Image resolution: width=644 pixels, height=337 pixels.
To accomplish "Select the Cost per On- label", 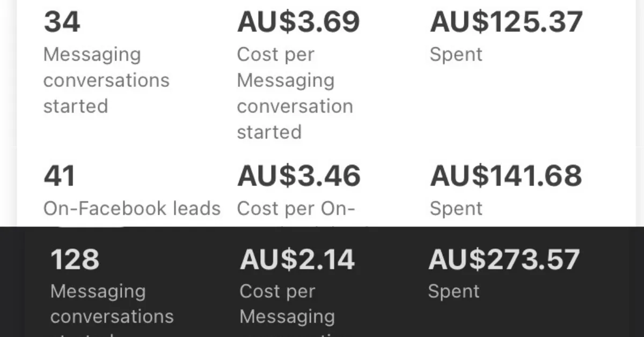I will pyautogui.click(x=296, y=208).
